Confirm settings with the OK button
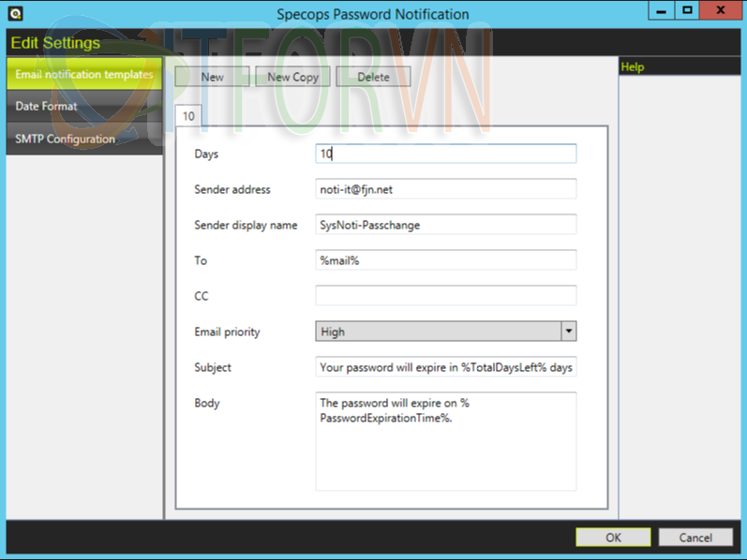This screenshot has width=747, height=560. tap(613, 538)
